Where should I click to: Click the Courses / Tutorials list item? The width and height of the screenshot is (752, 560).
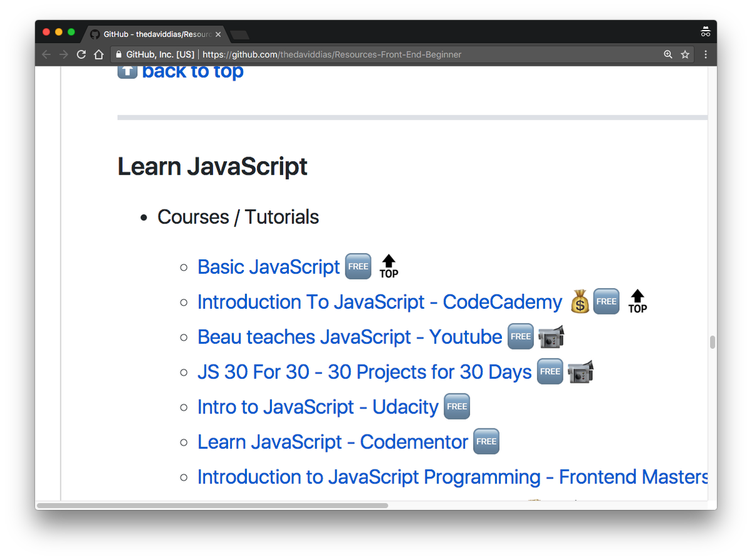pos(238,217)
